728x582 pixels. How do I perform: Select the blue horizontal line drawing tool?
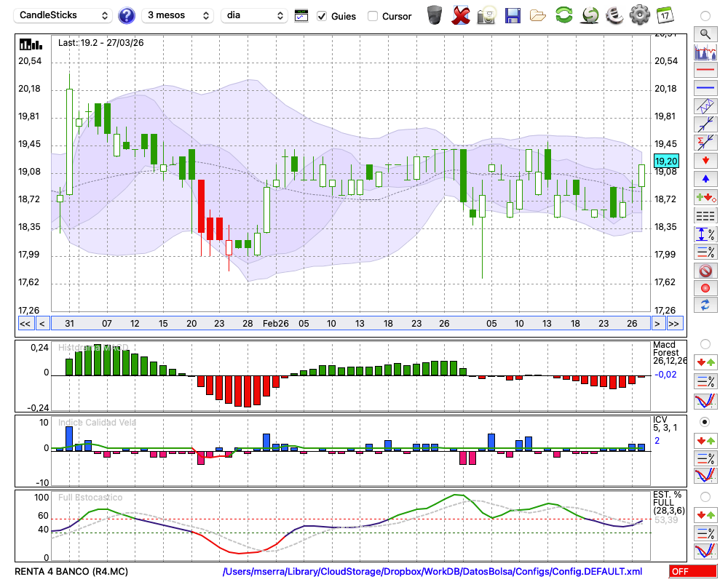pos(705,88)
